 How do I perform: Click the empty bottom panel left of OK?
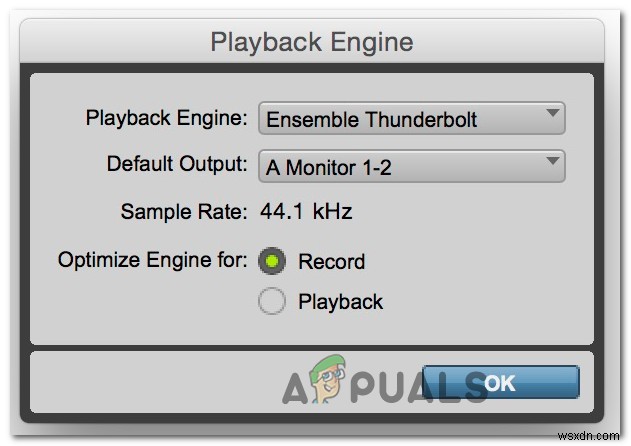tap(150, 383)
